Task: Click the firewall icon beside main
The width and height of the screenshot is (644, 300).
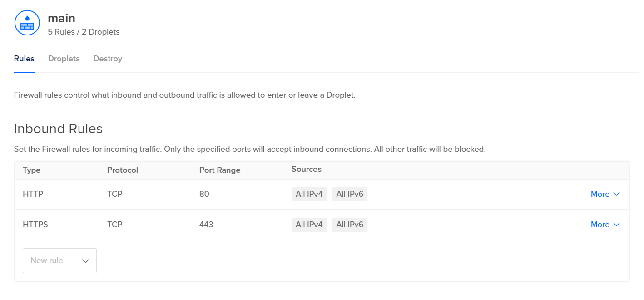Action: pos(27,23)
